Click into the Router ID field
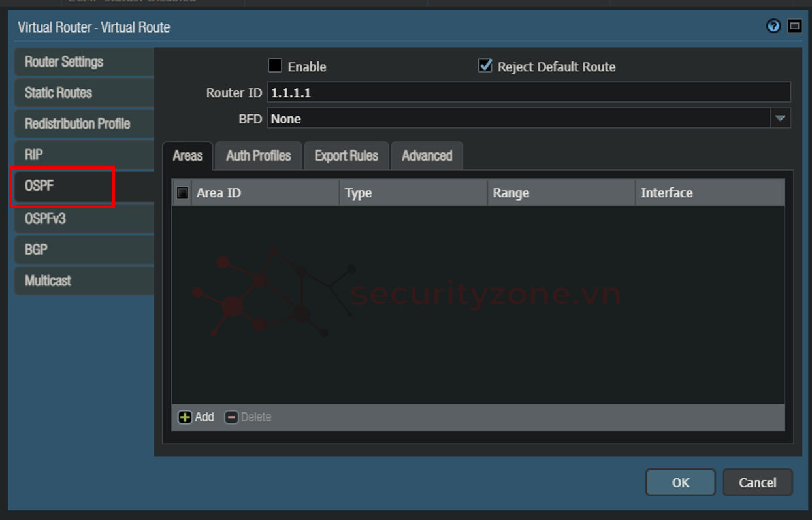 tap(528, 93)
